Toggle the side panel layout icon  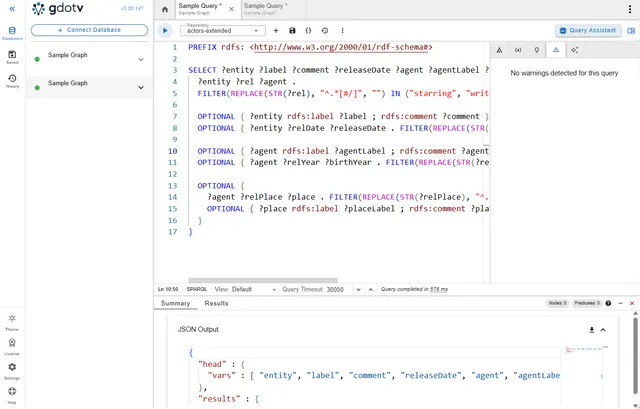click(x=631, y=31)
